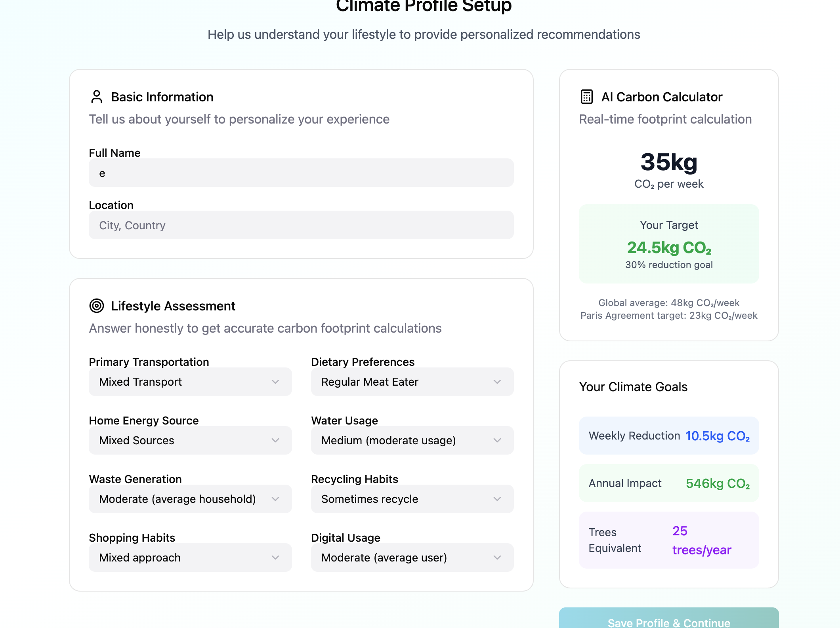
Task: Click the target icon beside Lifestyle Assessment
Action: tap(96, 306)
